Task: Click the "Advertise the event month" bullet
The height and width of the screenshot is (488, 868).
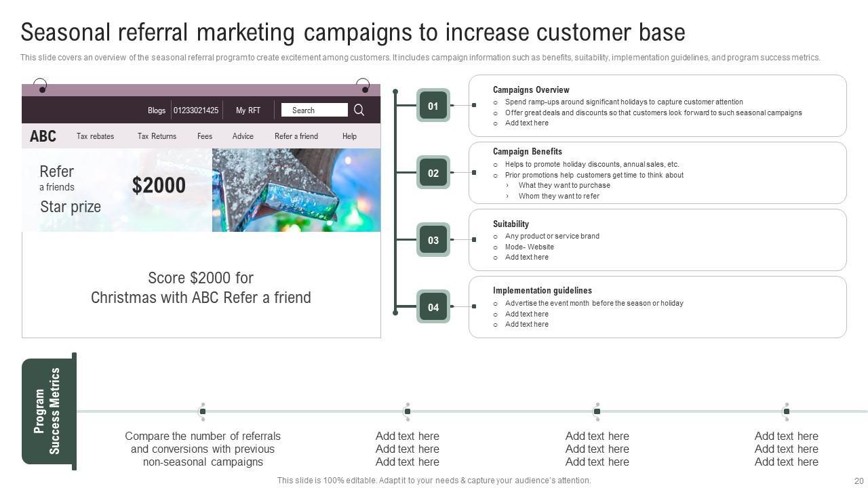Action: coord(594,303)
